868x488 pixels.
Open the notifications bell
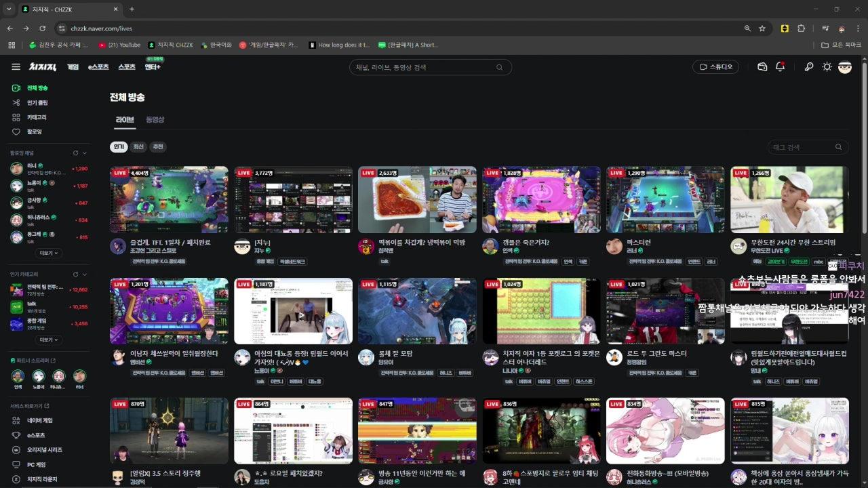click(780, 66)
